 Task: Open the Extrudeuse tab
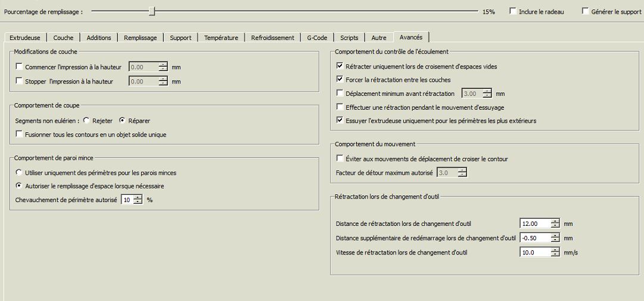coord(25,38)
